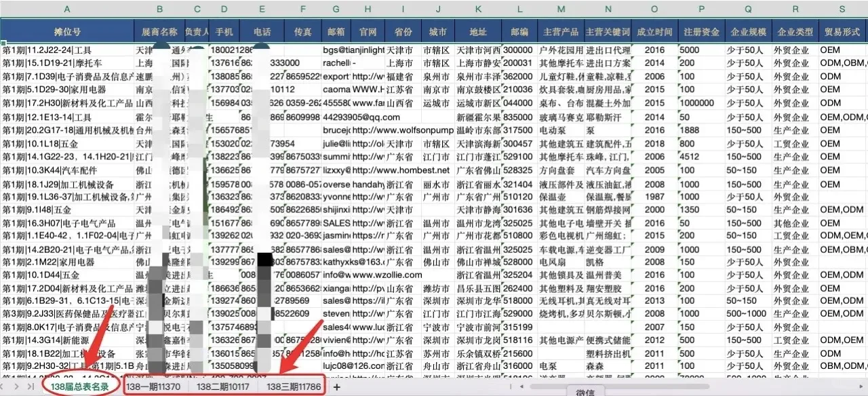Click the 成立时间 header cell
Viewport: 868px width, 396px height.
[654, 32]
